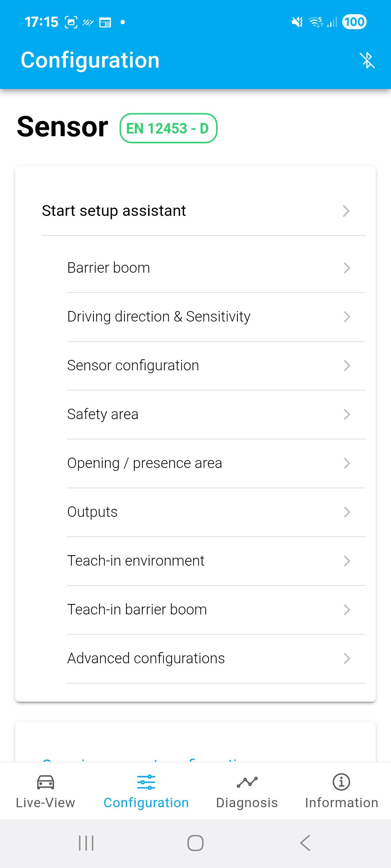Screen dimensions: 391x868
Task: Tap the Bluetooth disconnected icon
Action: click(367, 60)
